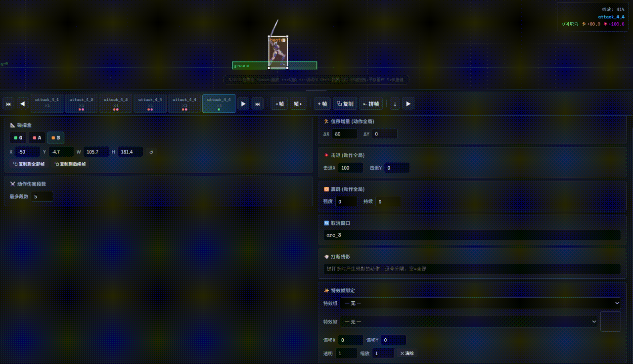Click the 强度 shake intensity field
This screenshot has width=633, height=364.
tap(346, 201)
